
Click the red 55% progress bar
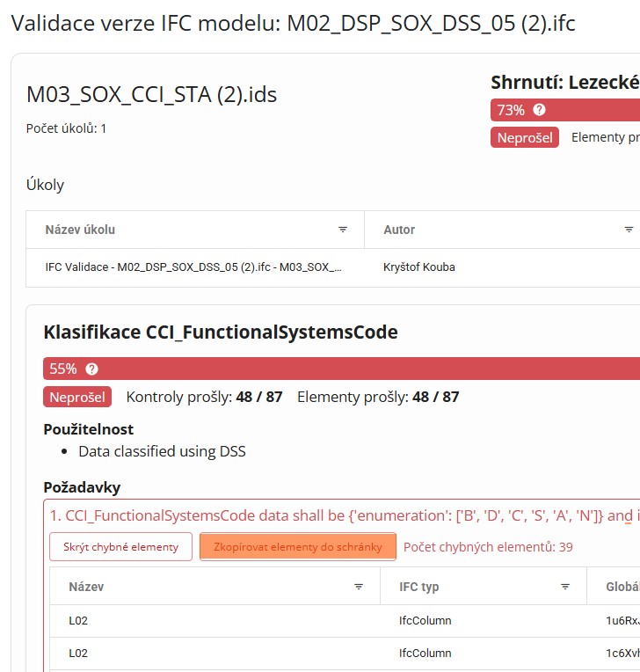coord(352,369)
